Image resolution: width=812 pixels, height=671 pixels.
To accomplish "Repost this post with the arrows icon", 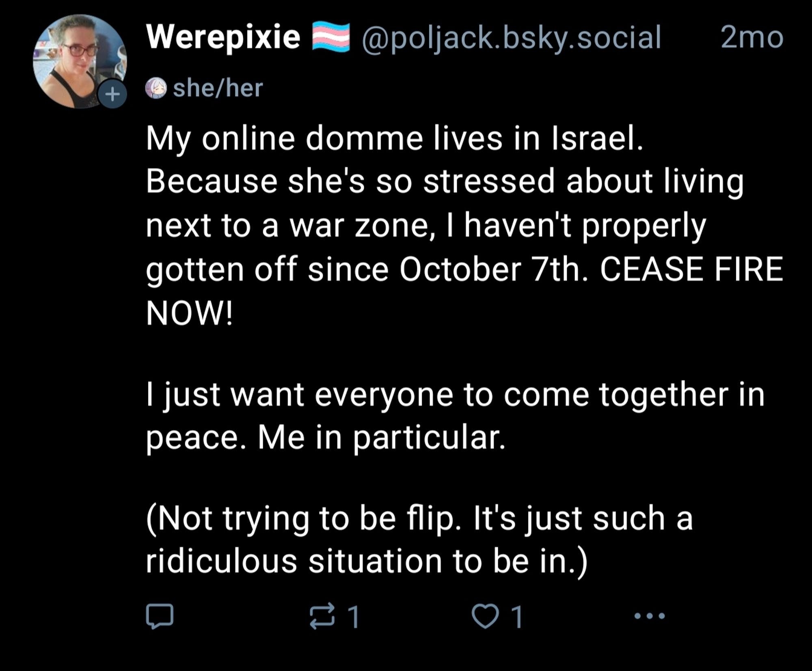I will pos(322,616).
